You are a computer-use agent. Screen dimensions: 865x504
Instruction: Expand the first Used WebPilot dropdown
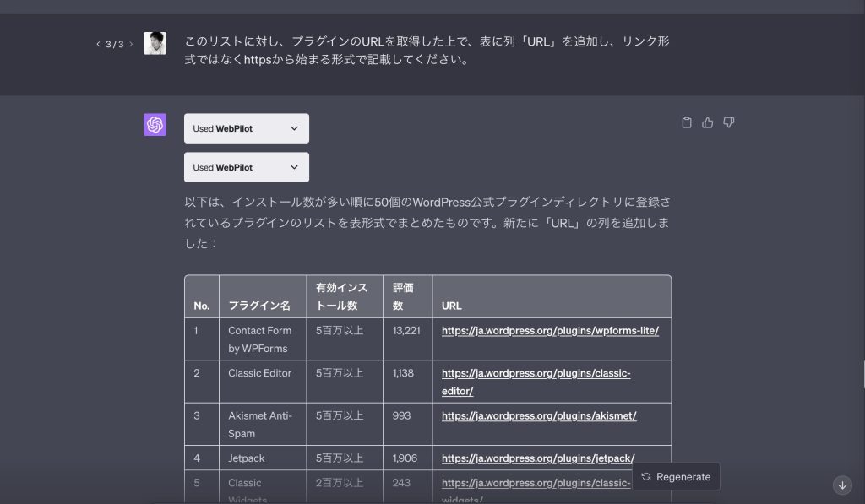coord(247,128)
